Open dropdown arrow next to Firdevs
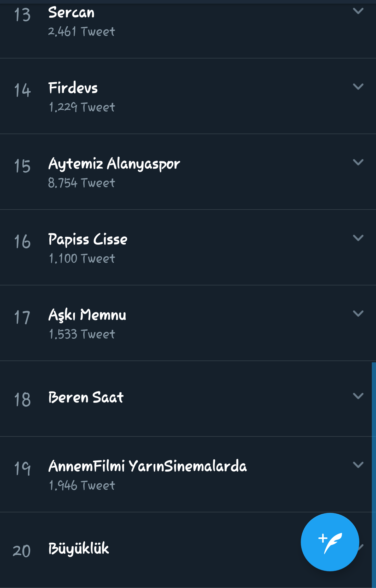The height and width of the screenshot is (588, 376). tap(358, 86)
